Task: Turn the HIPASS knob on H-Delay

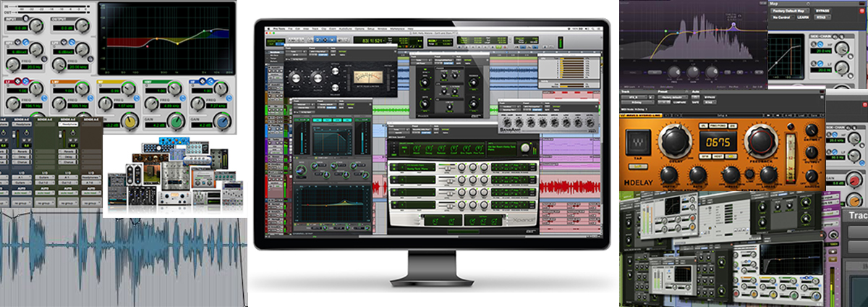Action: [731, 174]
